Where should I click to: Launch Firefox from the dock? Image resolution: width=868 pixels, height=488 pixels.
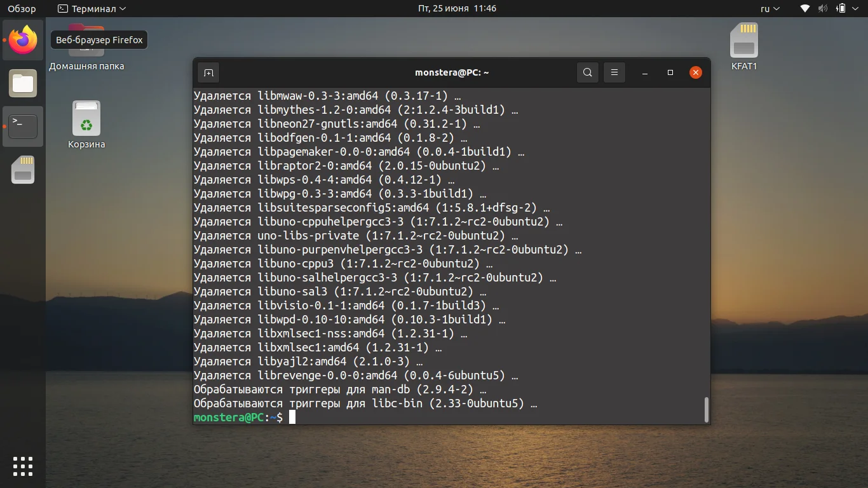coord(23,40)
